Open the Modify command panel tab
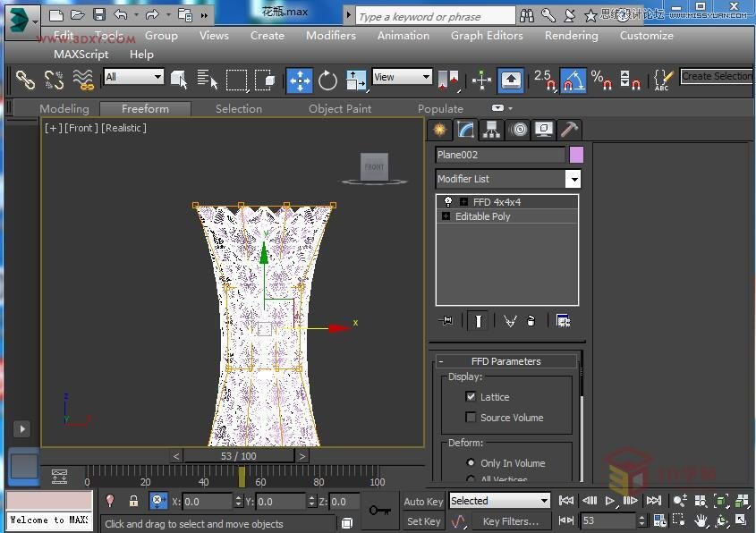This screenshot has width=756, height=533. (x=465, y=130)
